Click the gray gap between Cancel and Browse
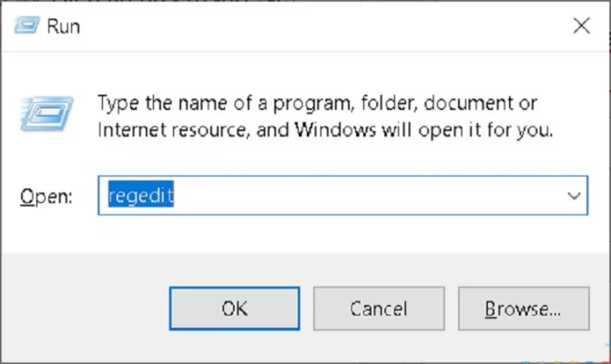 click(450, 308)
